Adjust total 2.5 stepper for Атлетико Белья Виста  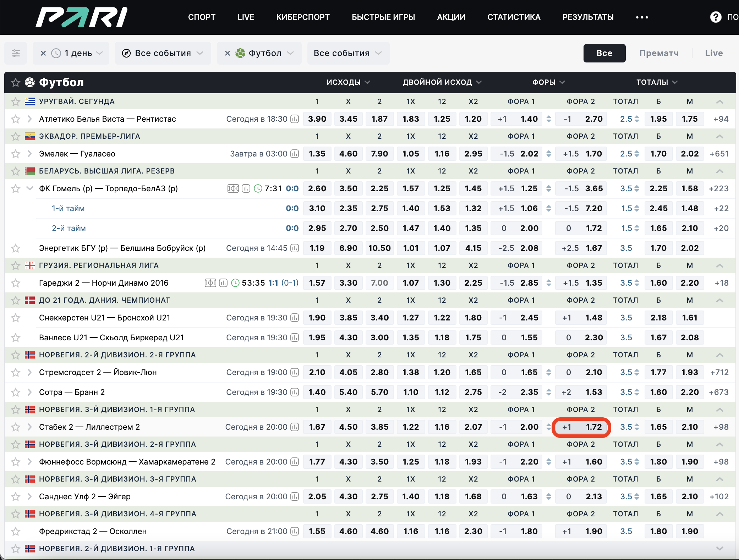pos(637,119)
